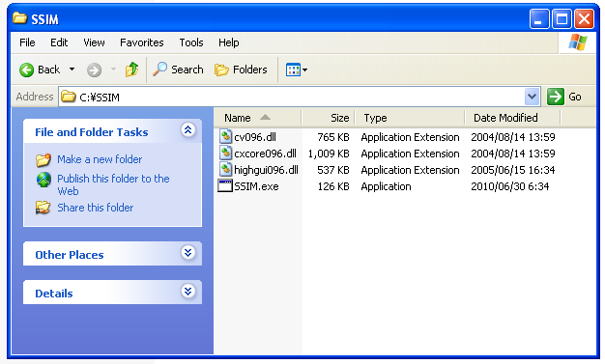Image resolution: width=605 pixels, height=364 pixels.
Task: Open the Views icon menu
Action: click(297, 70)
